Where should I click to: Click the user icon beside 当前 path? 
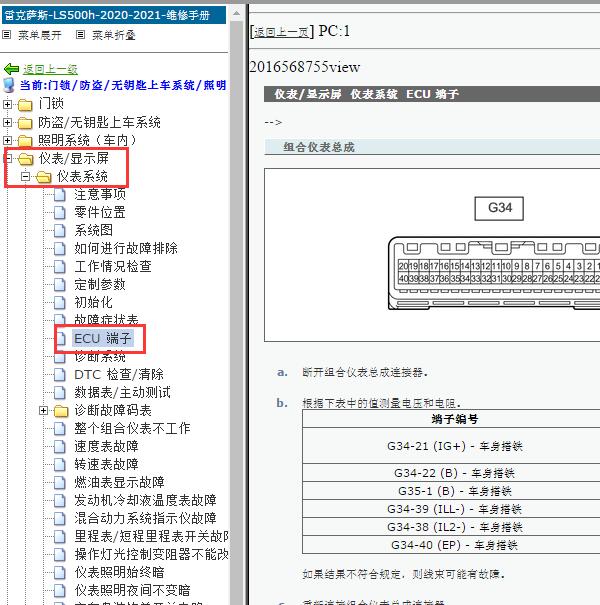point(8,85)
